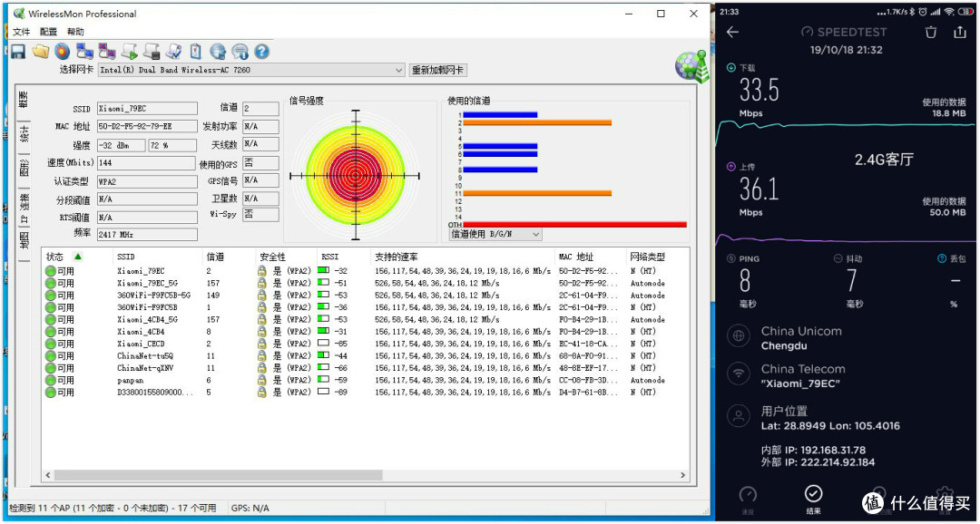980x524 pixels.
Task: Click the SSID field showing Xiaomi_79EC
Action: coord(147,109)
